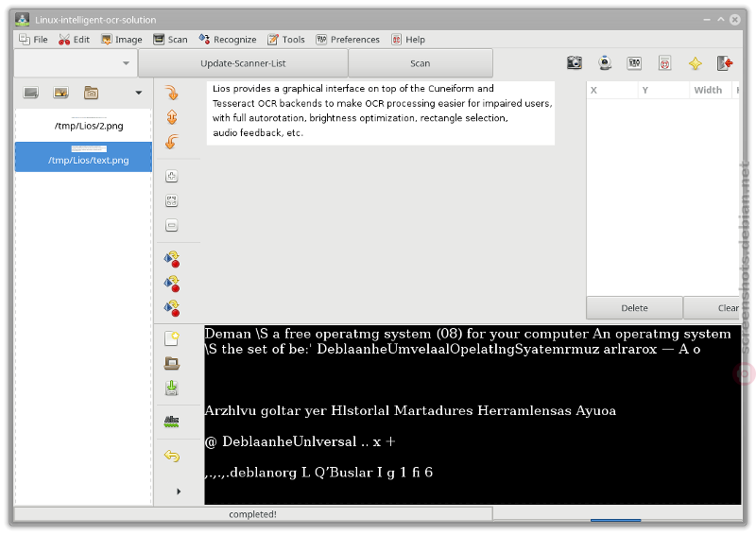Open the preferences sliders toolbar icon
The image size is (756, 535).
[x=634, y=62]
